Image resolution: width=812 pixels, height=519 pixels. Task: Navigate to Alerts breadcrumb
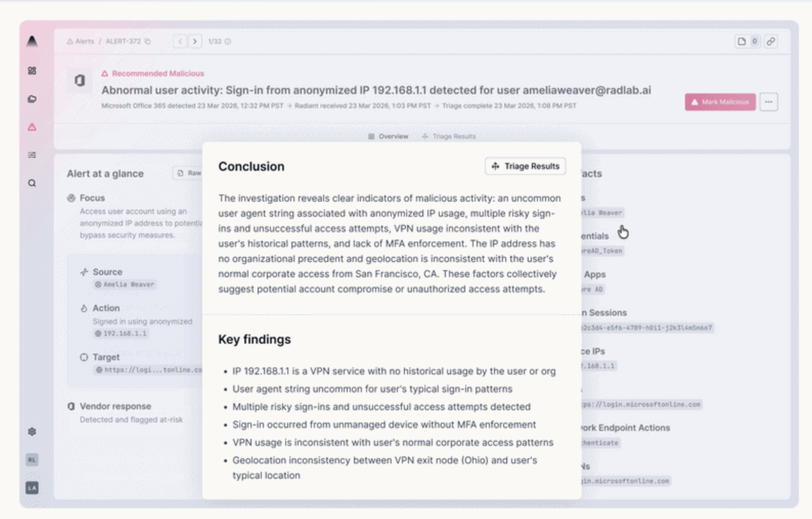tap(80, 41)
